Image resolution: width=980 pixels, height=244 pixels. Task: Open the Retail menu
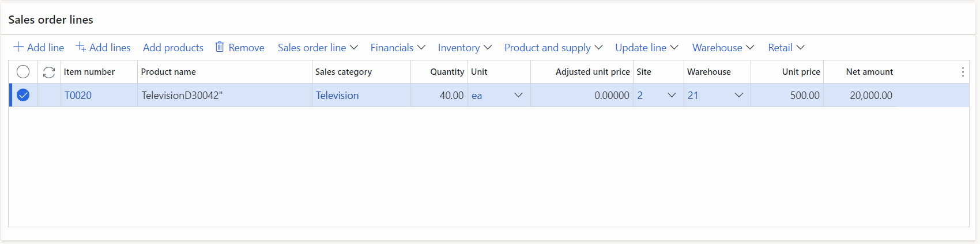[x=786, y=48]
